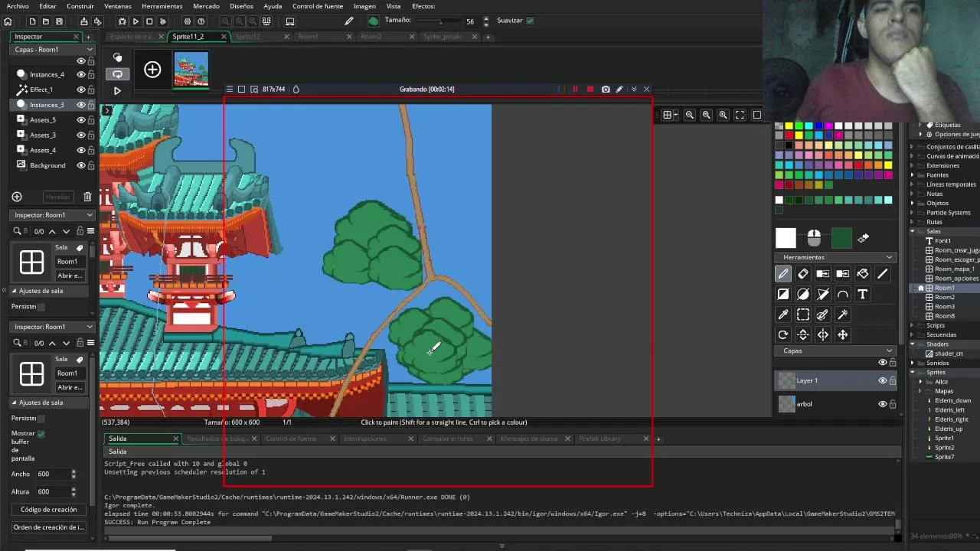
Task: Stop the recording with red square
Action: click(590, 90)
